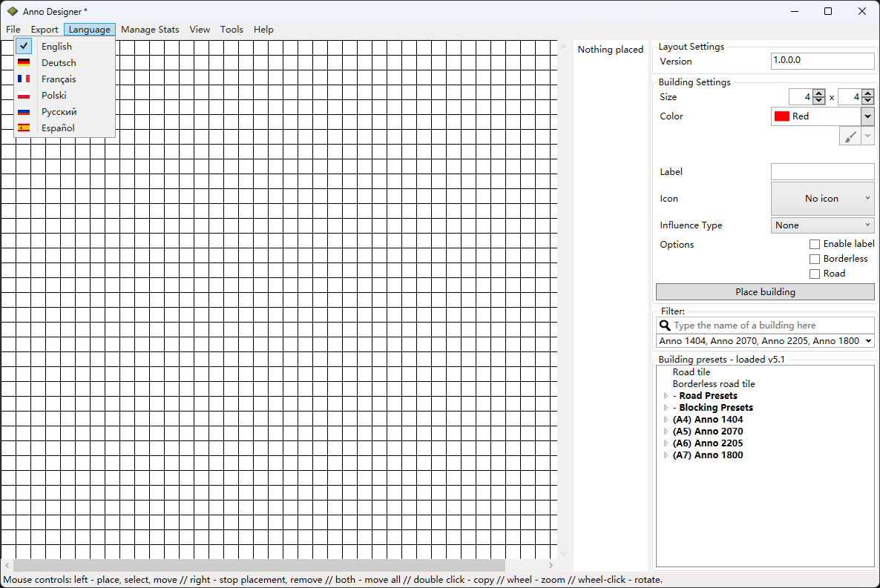
Task: Click the horizontal scrollbar thumb under canvas
Action: coord(259,565)
